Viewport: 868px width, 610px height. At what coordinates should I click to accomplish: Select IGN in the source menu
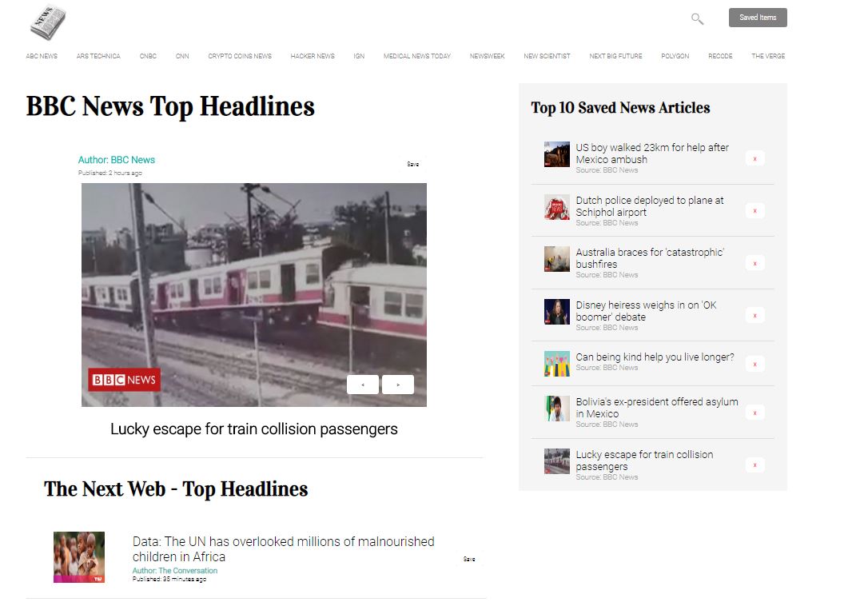(359, 56)
